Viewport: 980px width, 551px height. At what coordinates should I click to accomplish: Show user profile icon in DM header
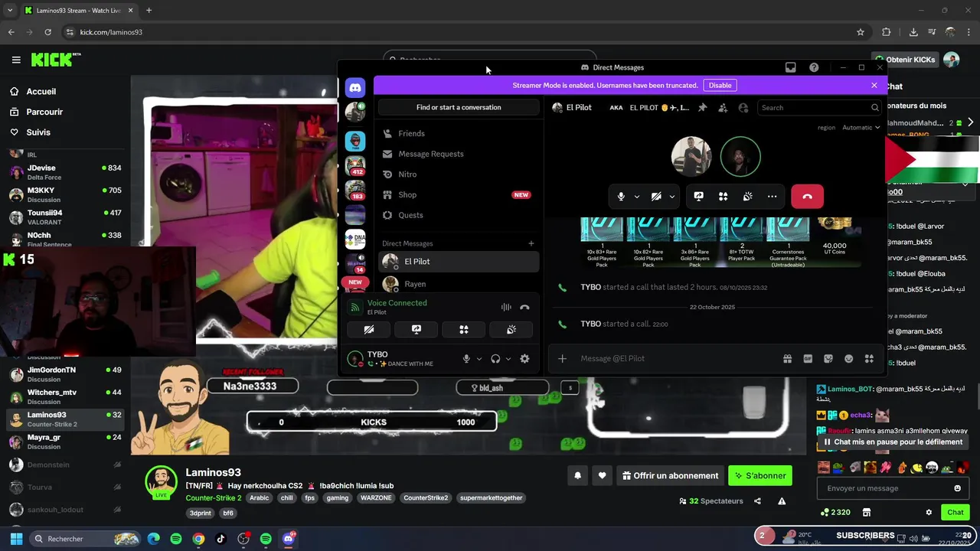point(743,108)
